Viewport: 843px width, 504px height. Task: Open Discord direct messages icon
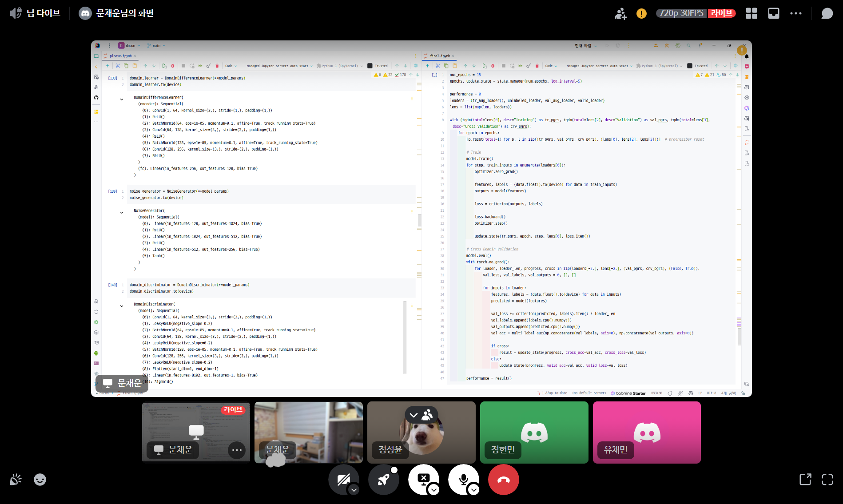(x=85, y=13)
